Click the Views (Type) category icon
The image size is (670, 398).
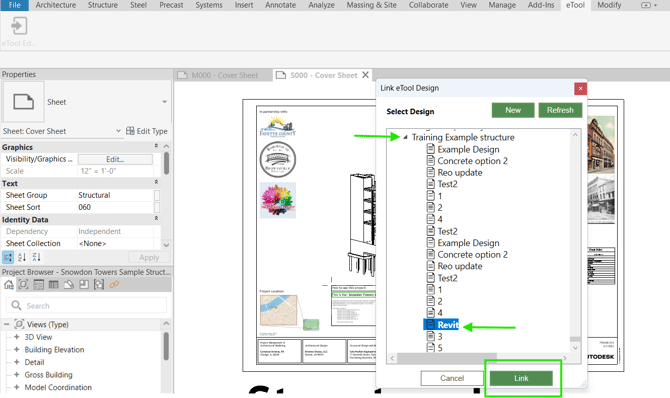click(x=19, y=324)
